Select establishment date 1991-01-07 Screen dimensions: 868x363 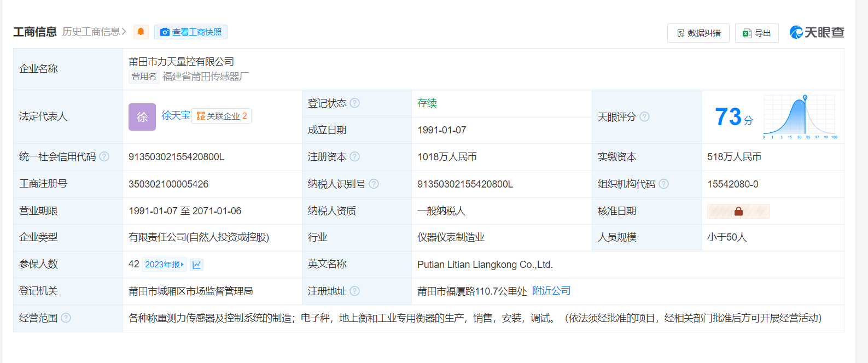click(x=442, y=130)
